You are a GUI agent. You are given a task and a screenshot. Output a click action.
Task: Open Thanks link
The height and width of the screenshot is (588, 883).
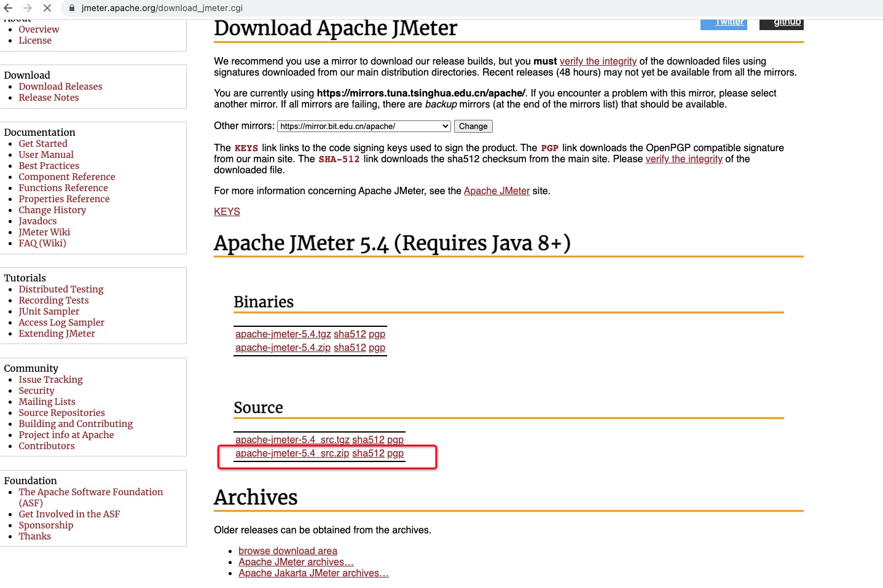pos(35,536)
